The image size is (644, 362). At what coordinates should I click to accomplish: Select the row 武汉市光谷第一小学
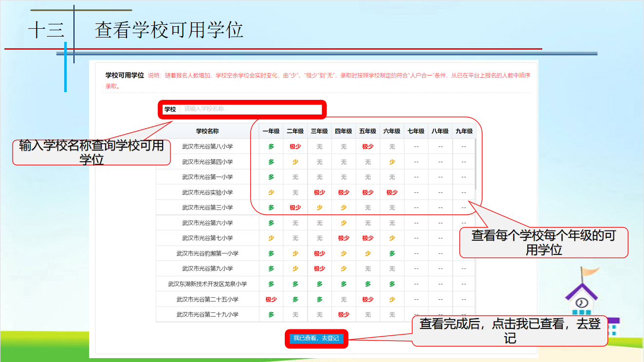[x=315, y=177]
